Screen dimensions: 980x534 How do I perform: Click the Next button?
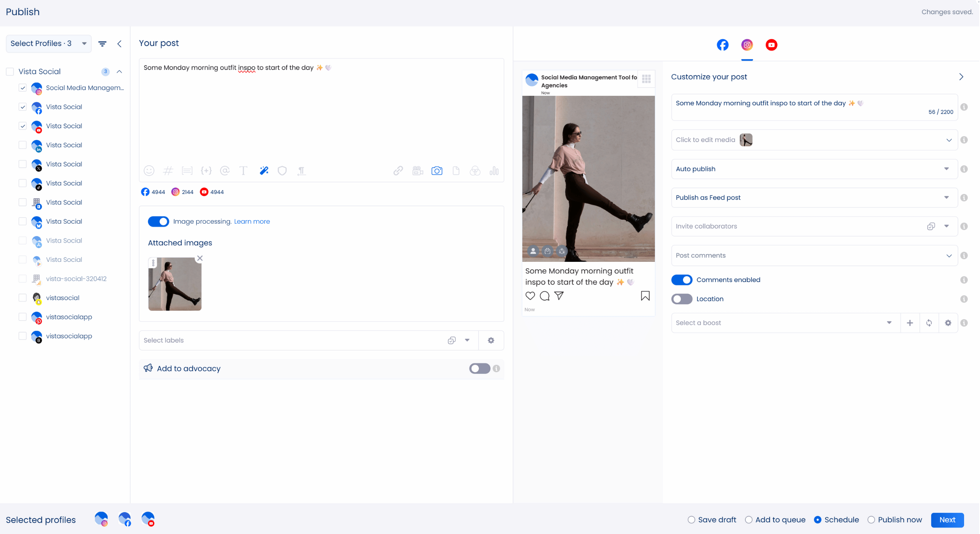click(947, 520)
